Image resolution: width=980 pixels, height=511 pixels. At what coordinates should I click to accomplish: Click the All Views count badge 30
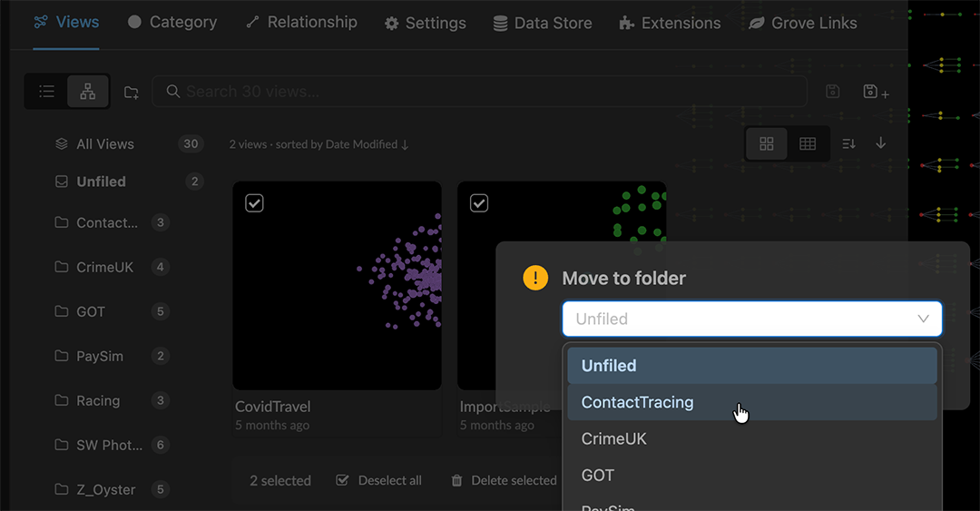(191, 143)
